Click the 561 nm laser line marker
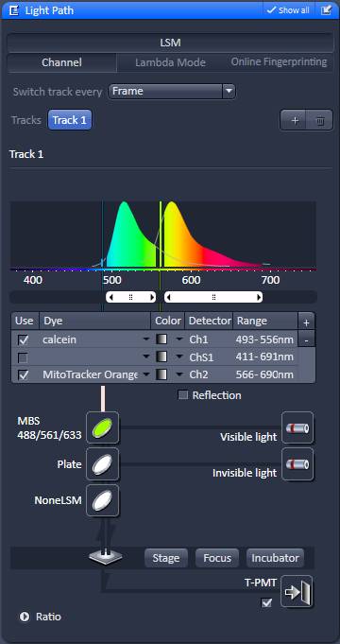This screenshot has width=340, height=644. pyautogui.click(x=161, y=235)
